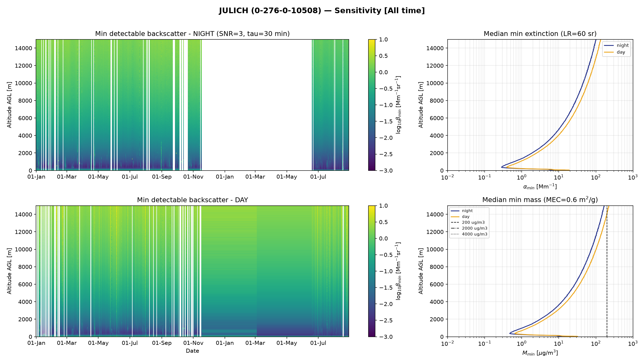This screenshot has width=644, height=362.
Task: Click 10⁻² tick on extinction plot x-axis
Action: [447, 177]
